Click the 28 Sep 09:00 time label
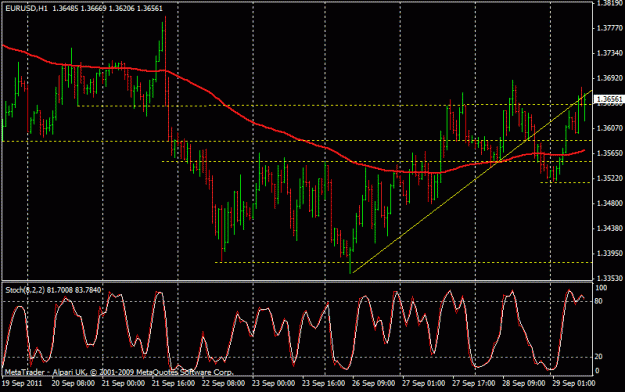The width and height of the screenshot is (625, 392). click(523, 383)
